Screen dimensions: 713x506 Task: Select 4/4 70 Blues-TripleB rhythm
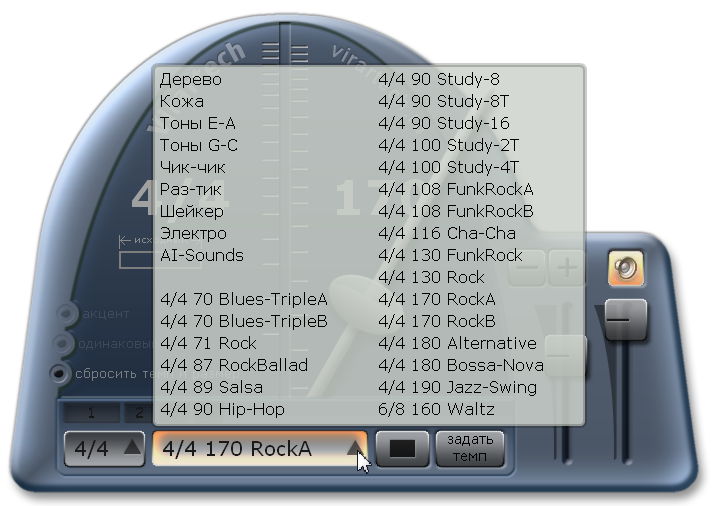tap(244, 321)
